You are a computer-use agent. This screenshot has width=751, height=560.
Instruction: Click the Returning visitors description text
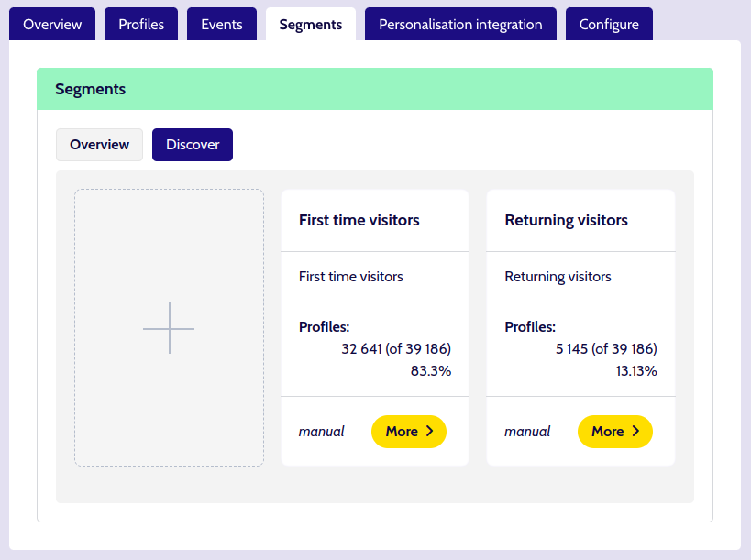558,277
